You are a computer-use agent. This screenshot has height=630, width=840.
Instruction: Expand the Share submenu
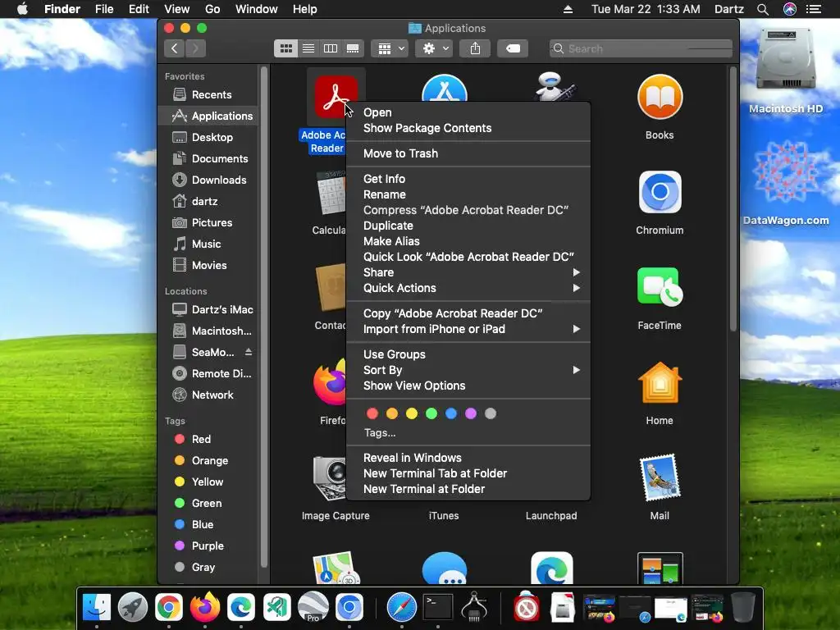(468, 272)
